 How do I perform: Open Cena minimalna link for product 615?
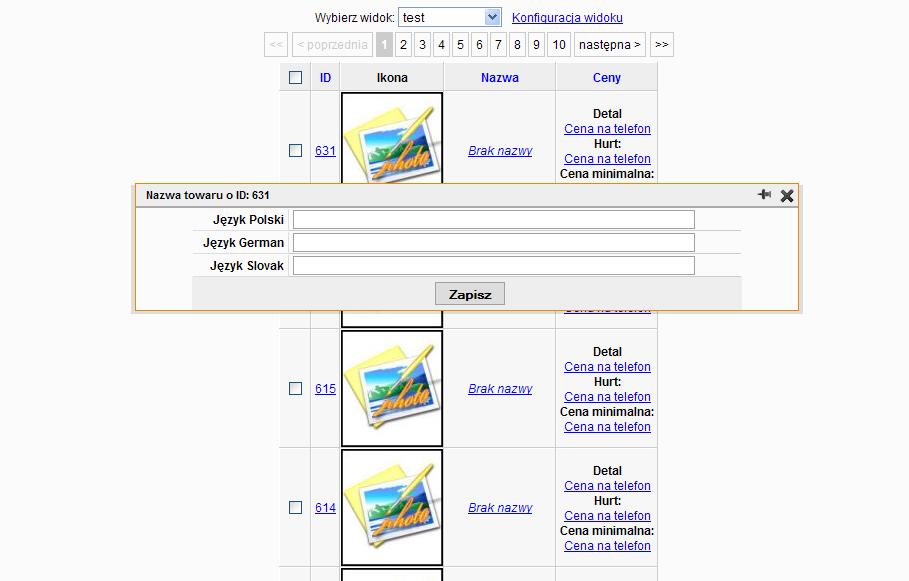point(608,427)
